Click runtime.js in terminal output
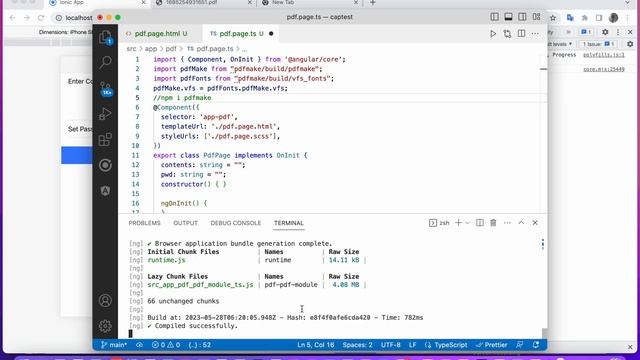This screenshot has height=360, width=640. coord(166,260)
